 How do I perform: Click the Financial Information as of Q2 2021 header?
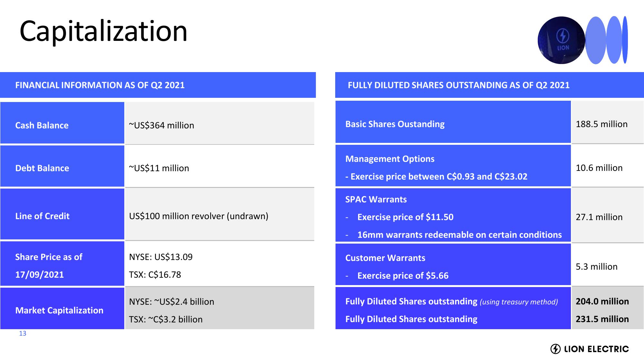coord(100,85)
